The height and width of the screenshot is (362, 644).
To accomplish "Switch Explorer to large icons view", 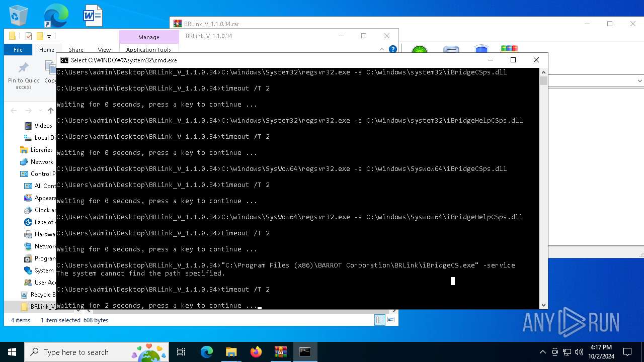I will 391,320.
